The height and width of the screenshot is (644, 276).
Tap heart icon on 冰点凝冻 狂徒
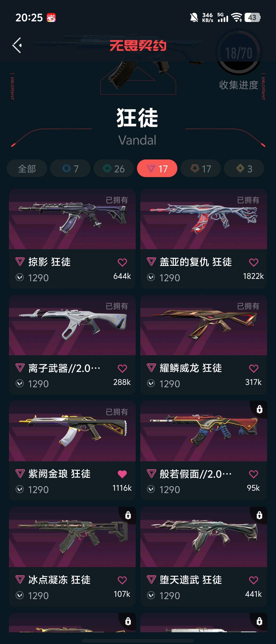[122, 580]
